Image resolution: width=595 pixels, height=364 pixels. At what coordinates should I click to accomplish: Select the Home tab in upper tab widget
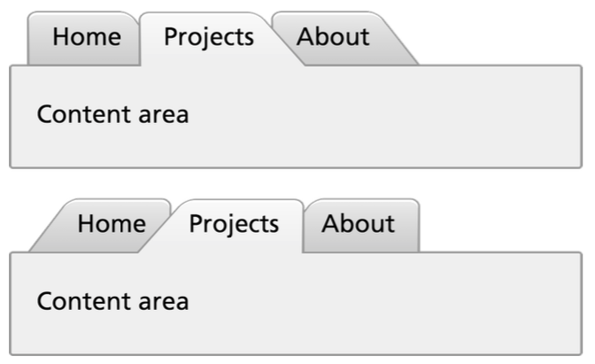point(86,38)
